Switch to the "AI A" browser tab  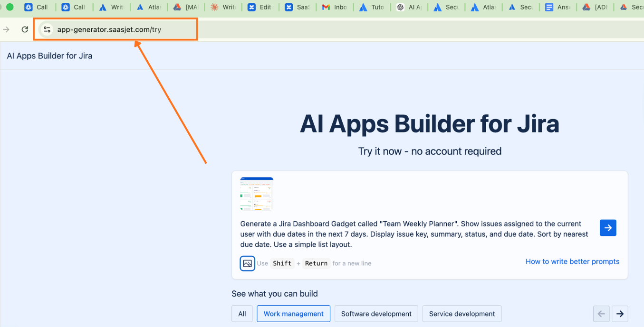[x=409, y=7]
